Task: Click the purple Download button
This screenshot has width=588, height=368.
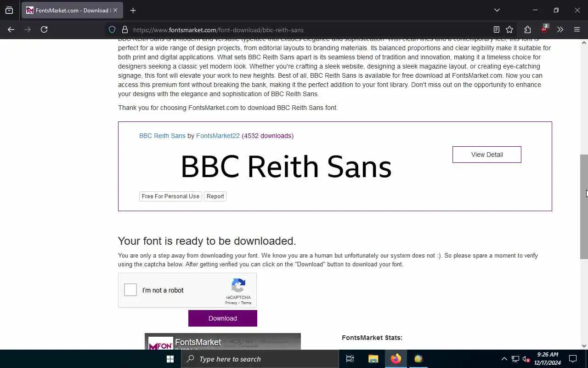Action: tap(223, 318)
